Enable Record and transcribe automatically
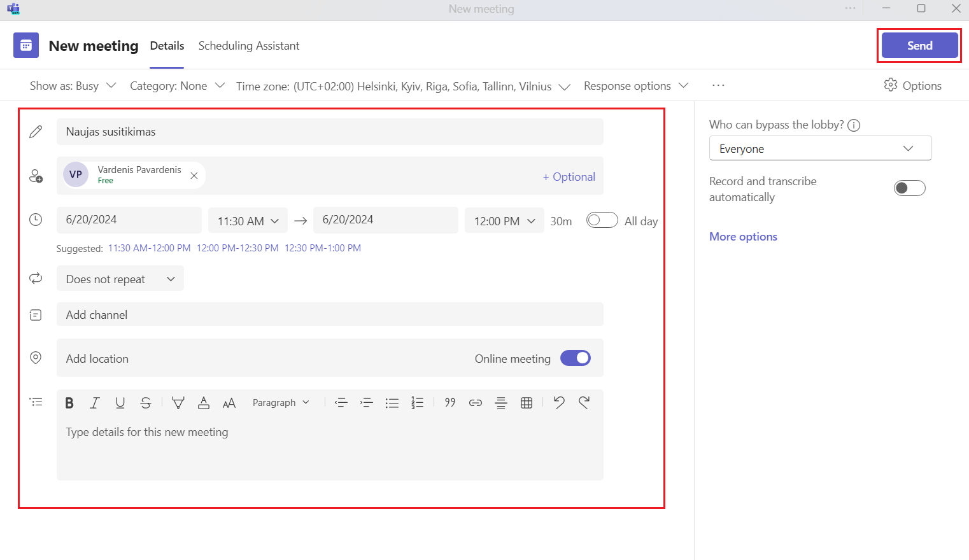 click(x=909, y=188)
